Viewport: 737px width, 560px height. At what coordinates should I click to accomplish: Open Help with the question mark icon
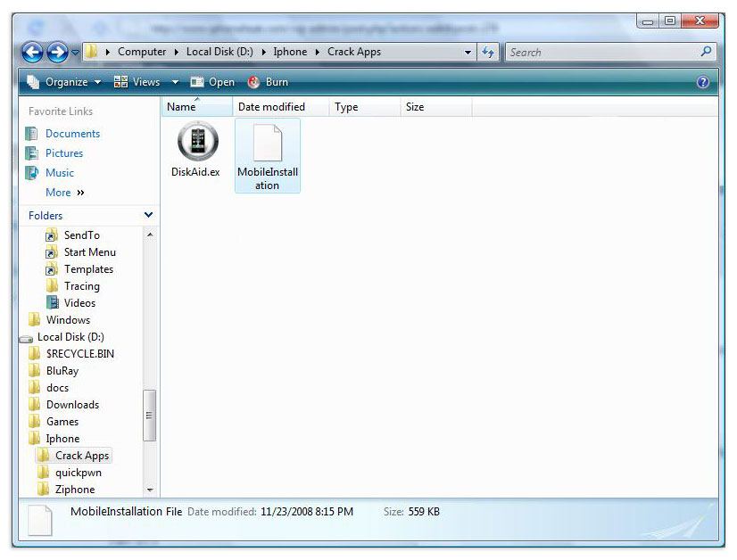(703, 82)
